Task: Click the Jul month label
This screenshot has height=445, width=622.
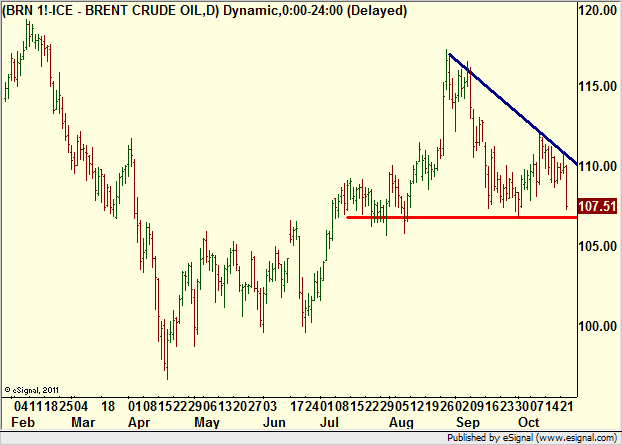Action: pyautogui.click(x=329, y=422)
